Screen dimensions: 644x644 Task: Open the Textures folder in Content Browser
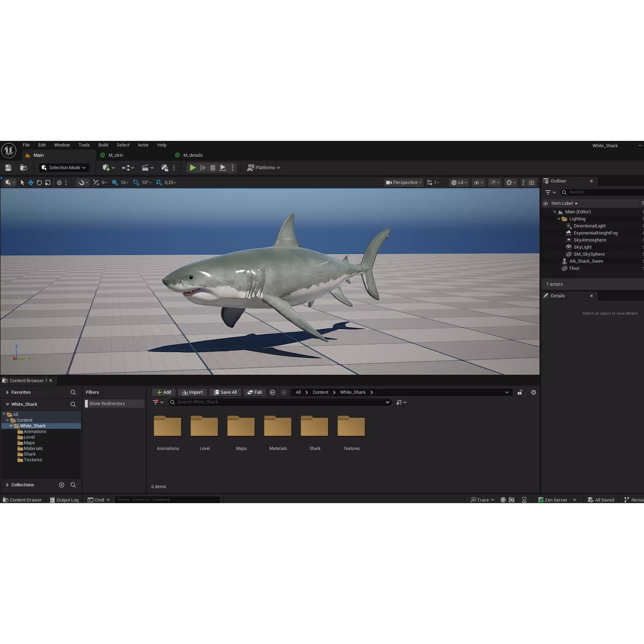(x=351, y=426)
